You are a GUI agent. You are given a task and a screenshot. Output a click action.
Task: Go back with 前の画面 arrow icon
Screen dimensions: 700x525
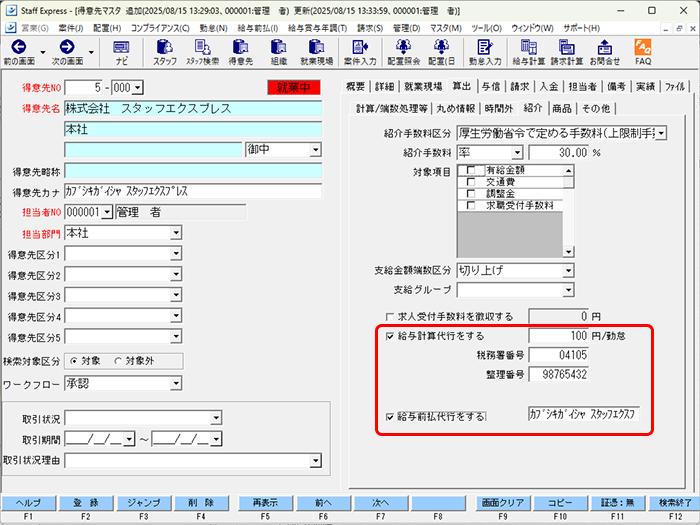click(x=19, y=47)
